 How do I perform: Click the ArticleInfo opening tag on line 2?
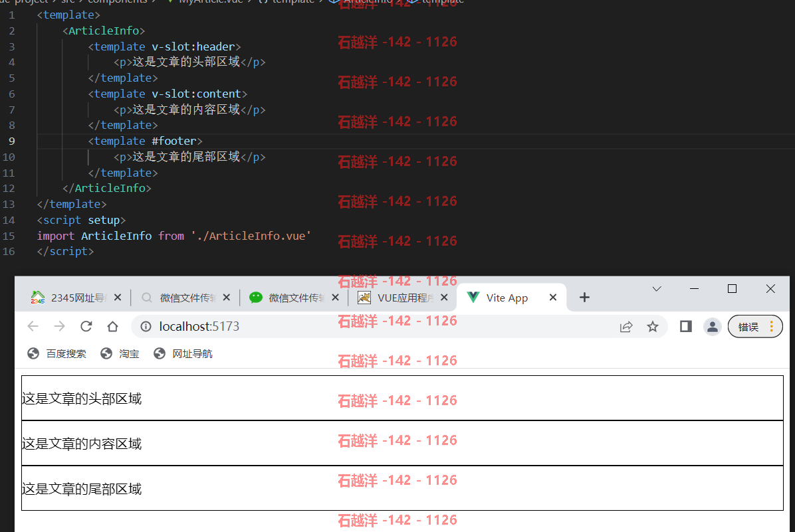point(104,31)
